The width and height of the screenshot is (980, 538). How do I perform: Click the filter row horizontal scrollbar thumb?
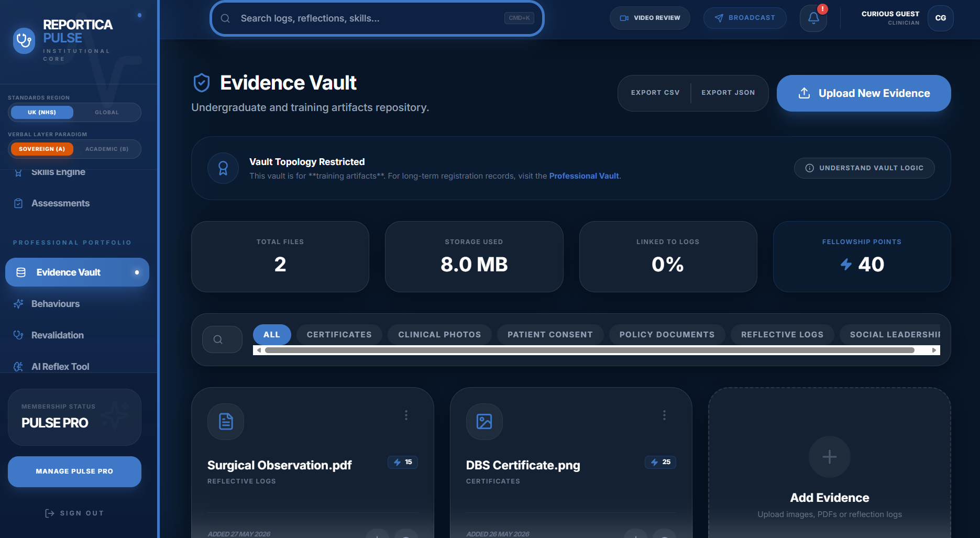(x=590, y=350)
